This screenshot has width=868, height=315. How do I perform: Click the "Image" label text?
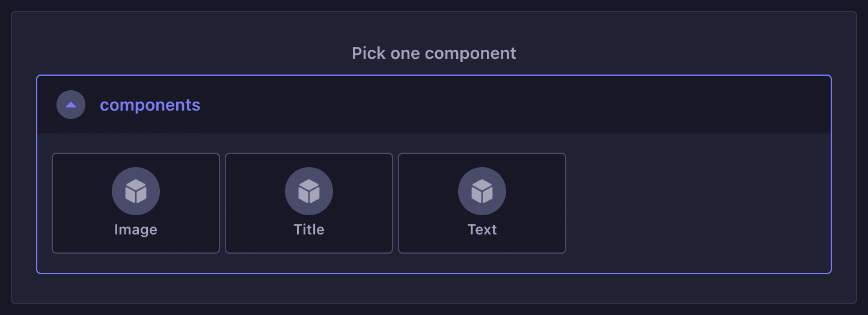[136, 230]
